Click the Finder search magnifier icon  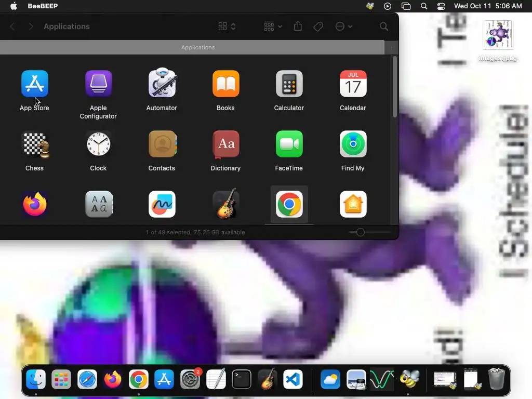[384, 26]
